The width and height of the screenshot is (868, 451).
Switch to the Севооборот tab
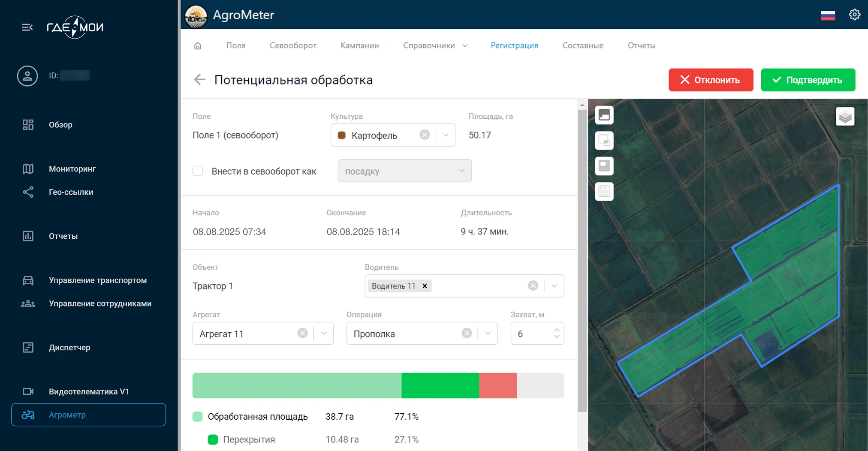pos(293,45)
